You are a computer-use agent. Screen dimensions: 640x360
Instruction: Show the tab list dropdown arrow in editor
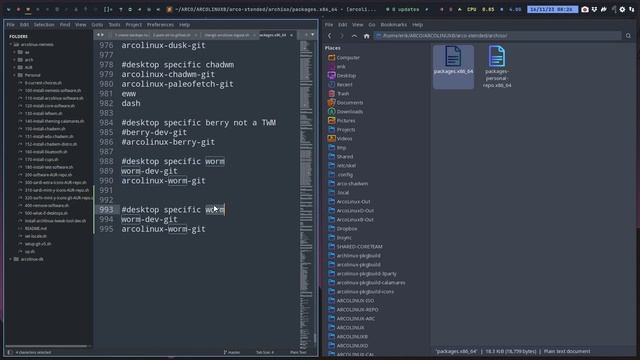pos(313,35)
